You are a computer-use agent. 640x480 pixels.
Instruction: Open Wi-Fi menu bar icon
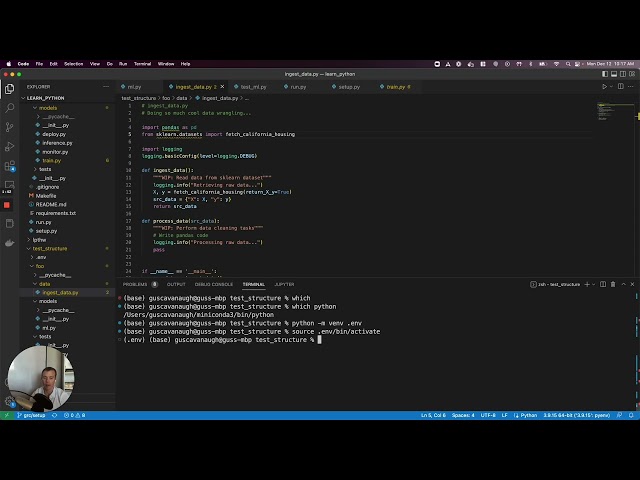tap(556, 64)
